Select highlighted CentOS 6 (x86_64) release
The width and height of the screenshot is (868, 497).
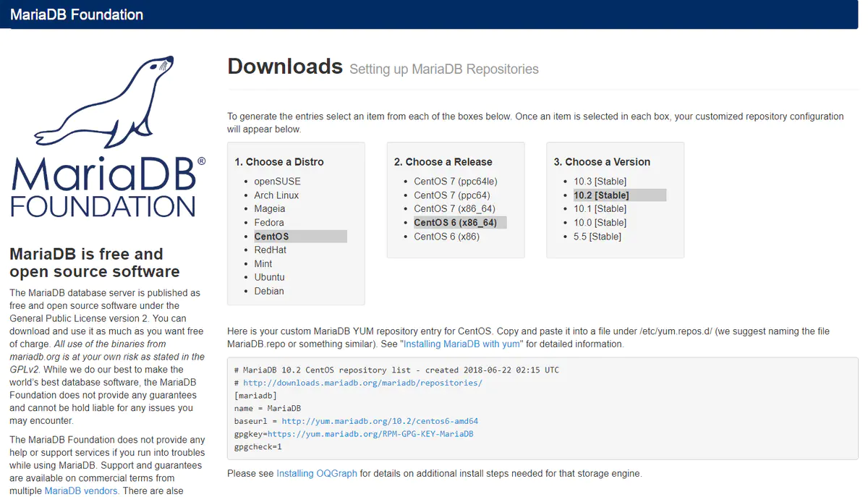pos(460,223)
